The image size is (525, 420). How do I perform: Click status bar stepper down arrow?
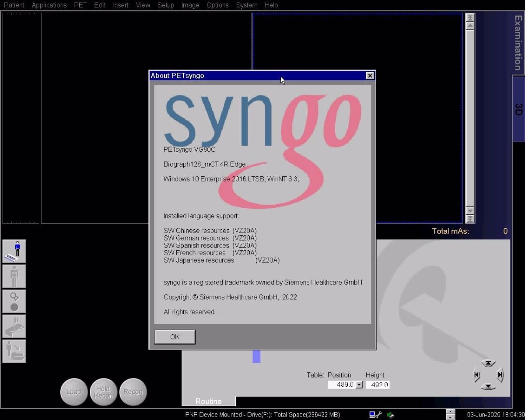coord(450,417)
